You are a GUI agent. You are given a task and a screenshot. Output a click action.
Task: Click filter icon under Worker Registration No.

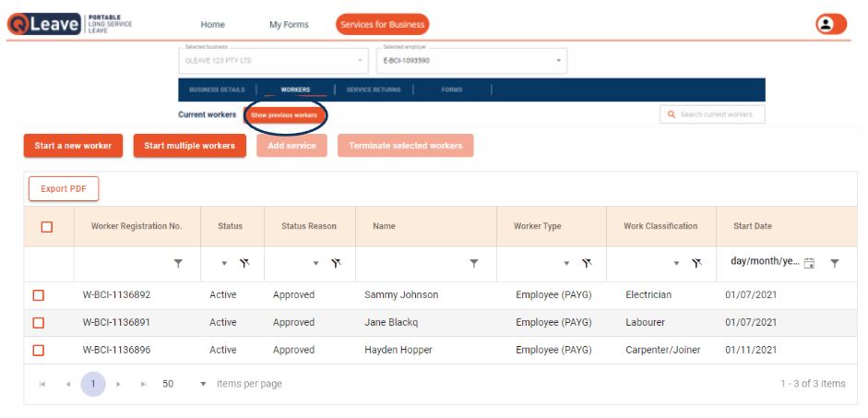178,264
